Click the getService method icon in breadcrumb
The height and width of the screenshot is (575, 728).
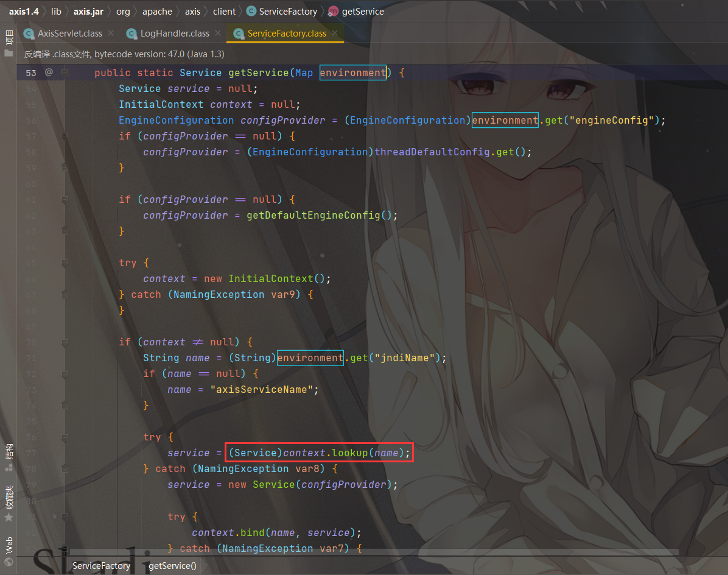[333, 11]
